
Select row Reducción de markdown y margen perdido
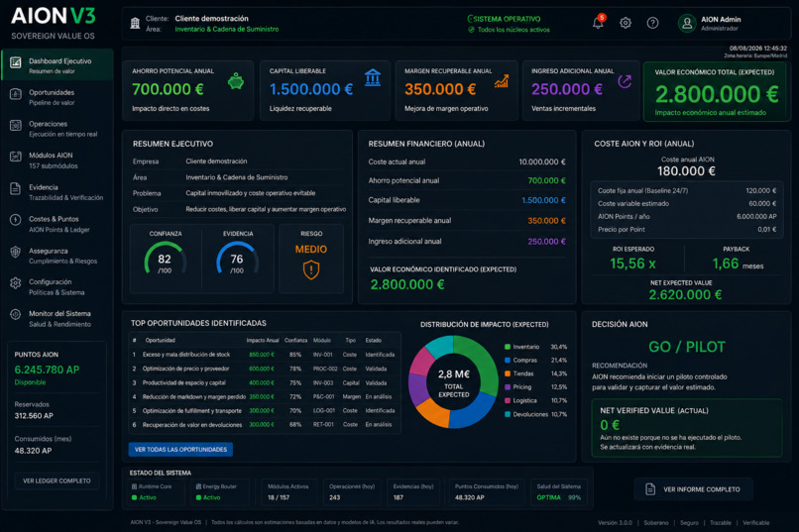(x=264, y=396)
